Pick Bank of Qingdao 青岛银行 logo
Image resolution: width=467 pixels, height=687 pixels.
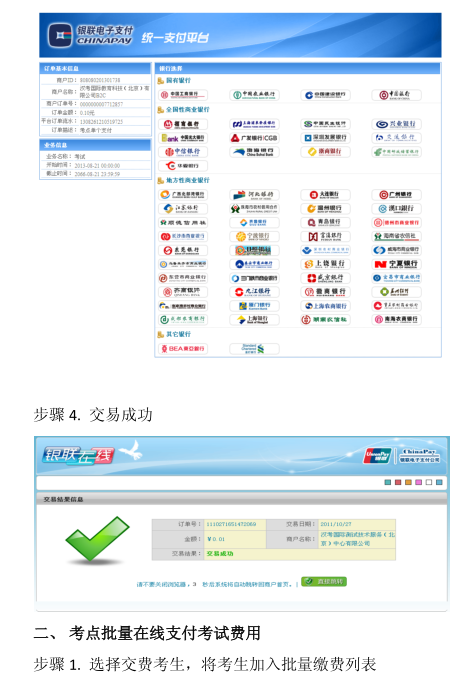325,223
